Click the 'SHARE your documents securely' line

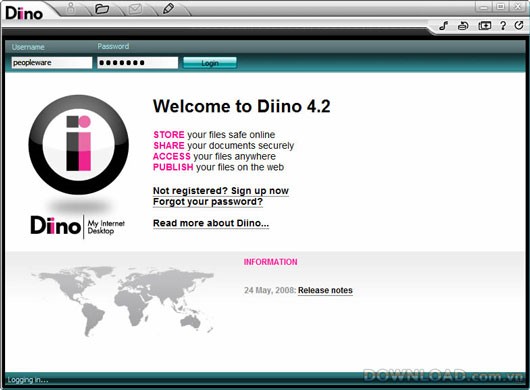point(223,146)
